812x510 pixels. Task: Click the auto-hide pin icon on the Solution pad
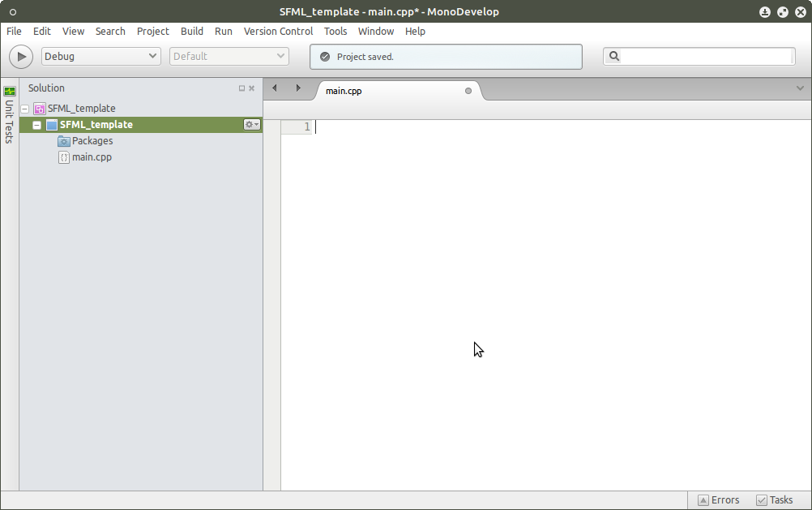240,88
